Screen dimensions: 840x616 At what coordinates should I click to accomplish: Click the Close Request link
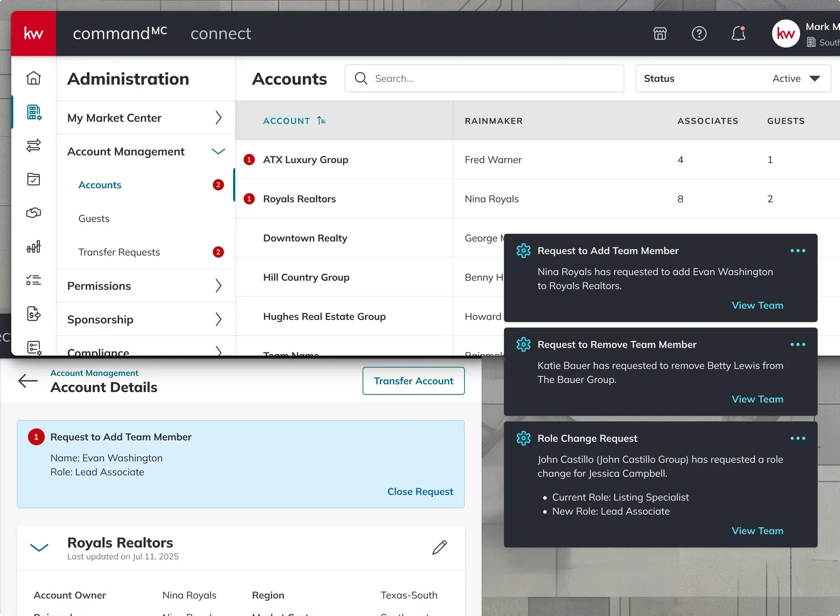pos(420,492)
